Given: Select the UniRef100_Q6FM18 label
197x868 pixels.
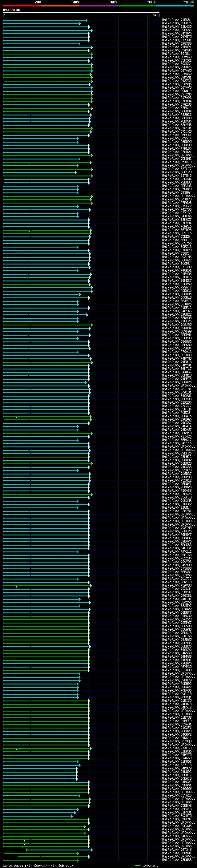Looking at the screenshot, I should point(177,375).
